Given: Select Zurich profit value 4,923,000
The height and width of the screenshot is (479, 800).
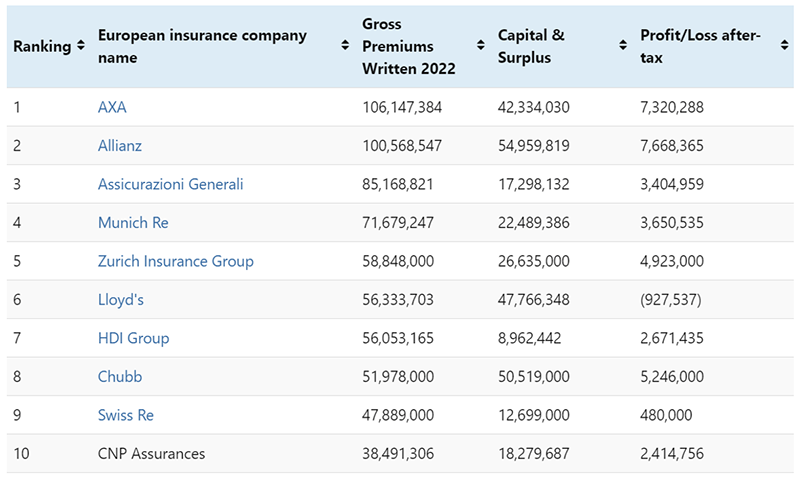Looking at the screenshot, I should point(672,261).
